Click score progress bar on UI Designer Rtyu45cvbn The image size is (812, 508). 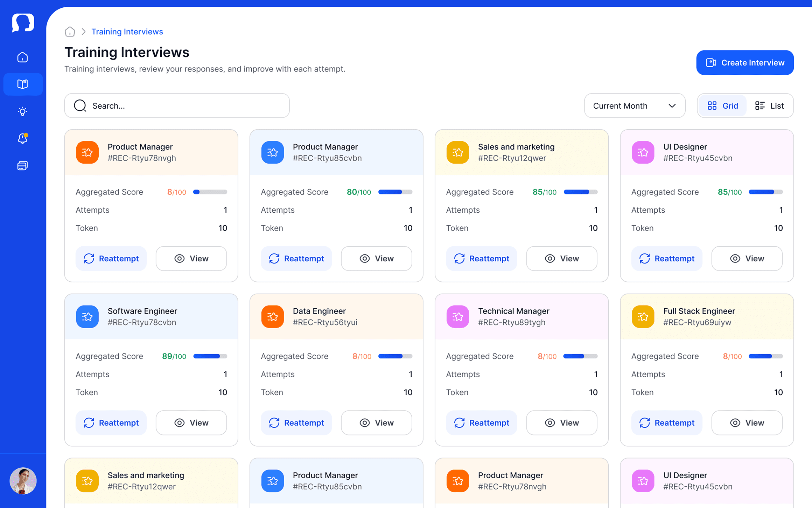point(766,192)
